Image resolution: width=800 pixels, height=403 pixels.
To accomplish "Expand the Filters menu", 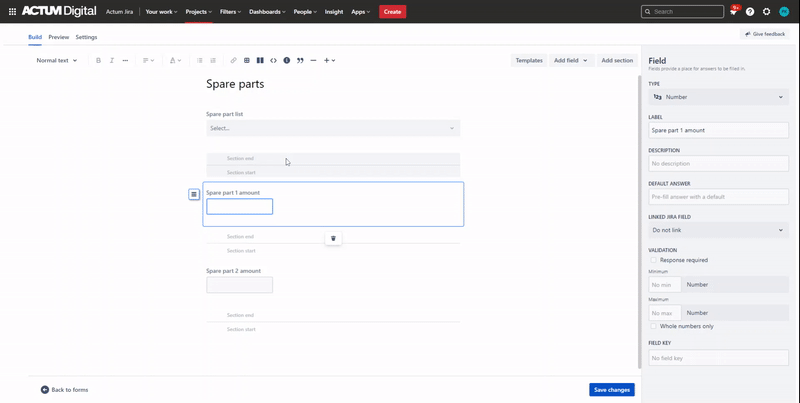I will tap(230, 12).
